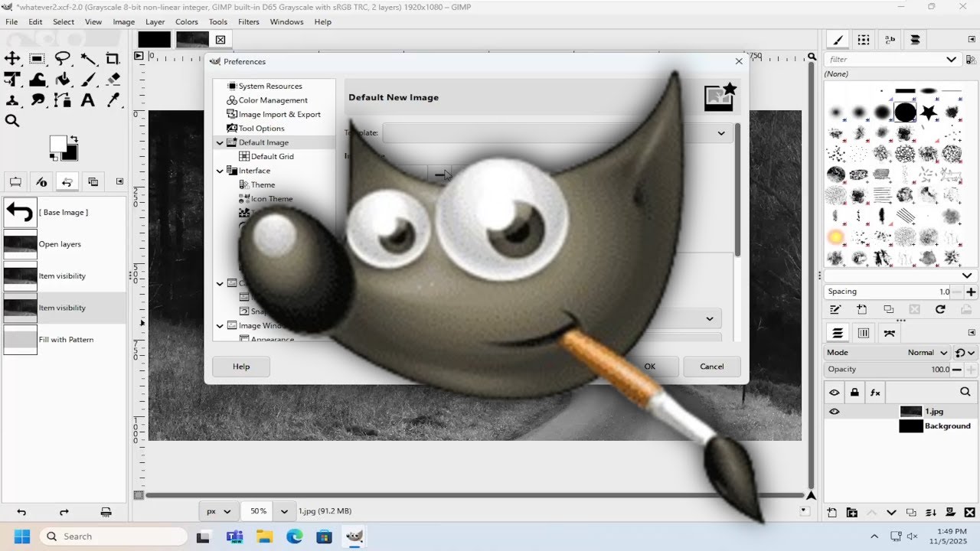The width and height of the screenshot is (980, 551).
Task: Create a new layer in Layers panel
Action: click(x=831, y=513)
